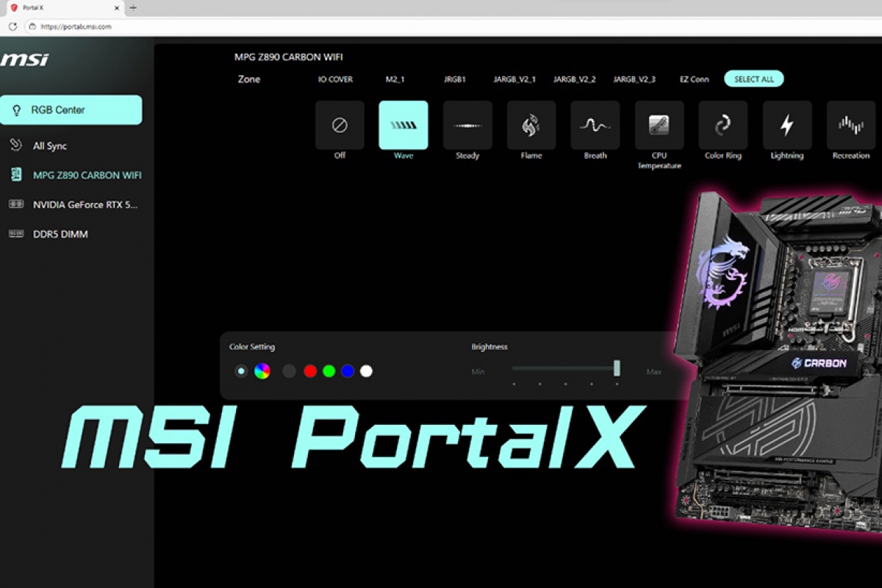Select the IO COVER zone
The width and height of the screenshot is (882, 588).
pos(335,79)
